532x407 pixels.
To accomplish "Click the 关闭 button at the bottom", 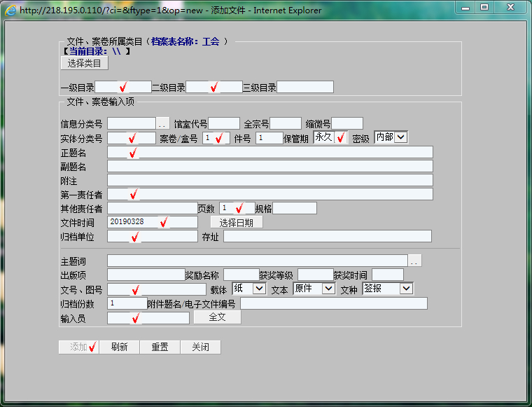I will coord(200,347).
